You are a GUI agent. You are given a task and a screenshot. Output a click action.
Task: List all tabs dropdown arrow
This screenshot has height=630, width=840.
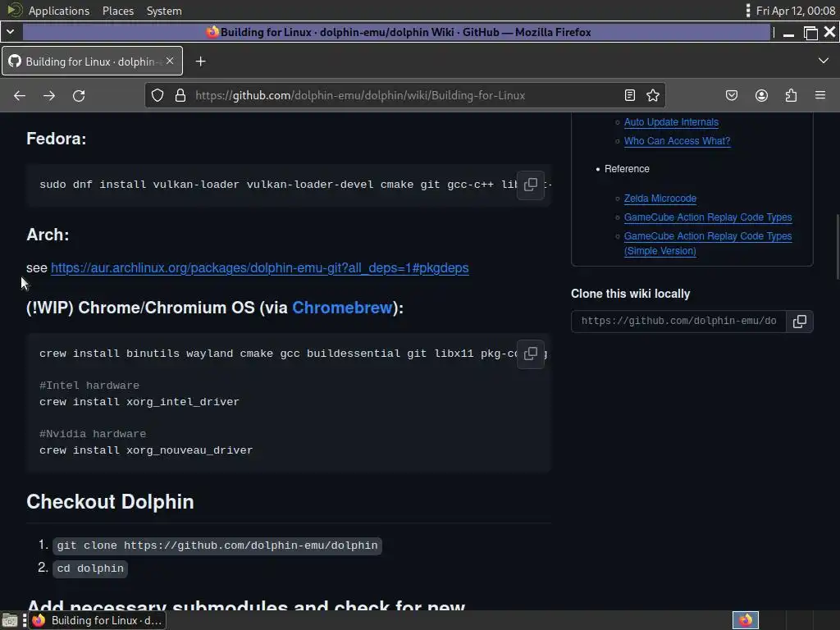pos(824,61)
